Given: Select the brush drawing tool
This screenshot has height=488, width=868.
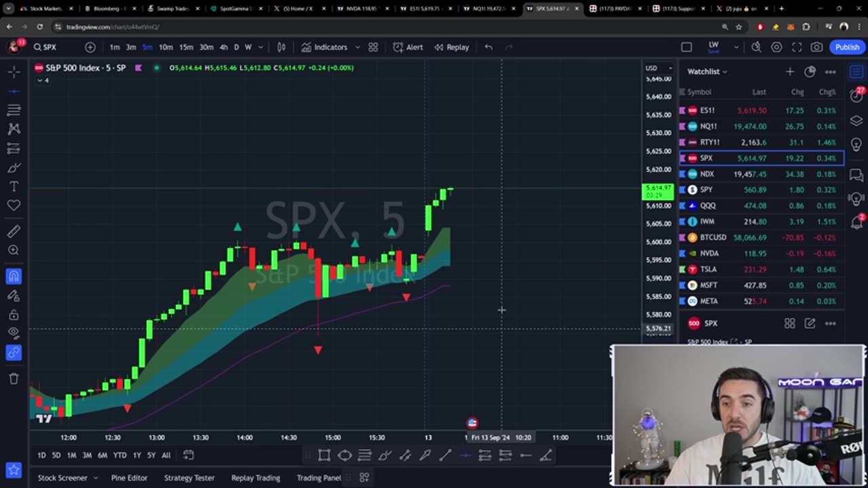Looking at the screenshot, I should coord(14,167).
